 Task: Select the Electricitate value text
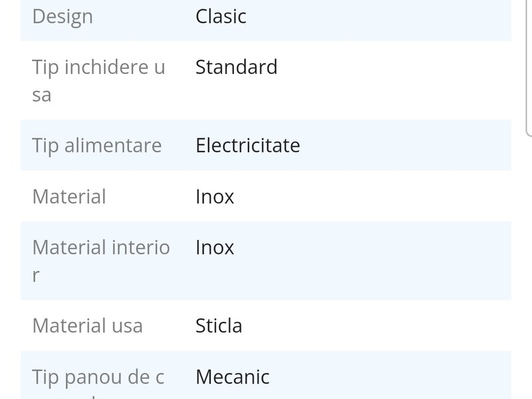click(247, 146)
